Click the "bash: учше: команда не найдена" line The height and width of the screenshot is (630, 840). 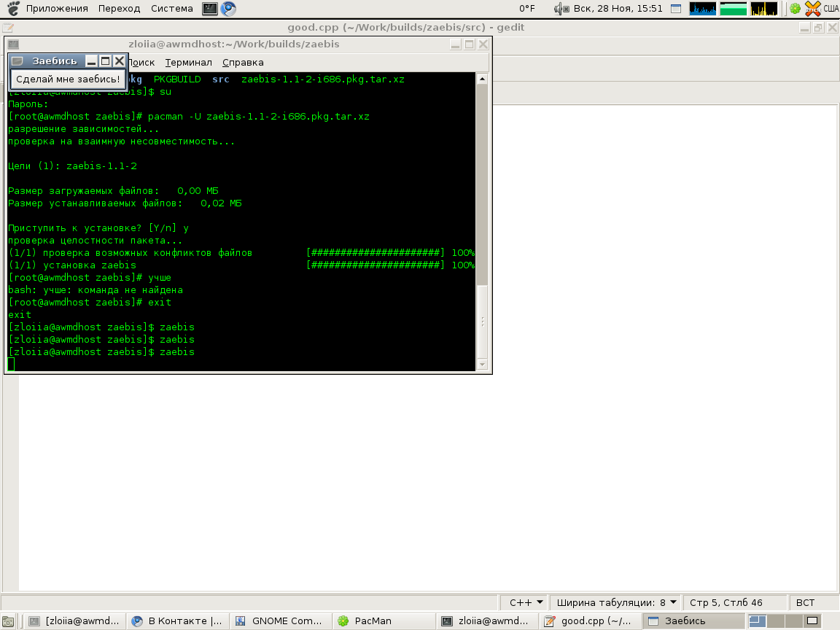click(96, 290)
